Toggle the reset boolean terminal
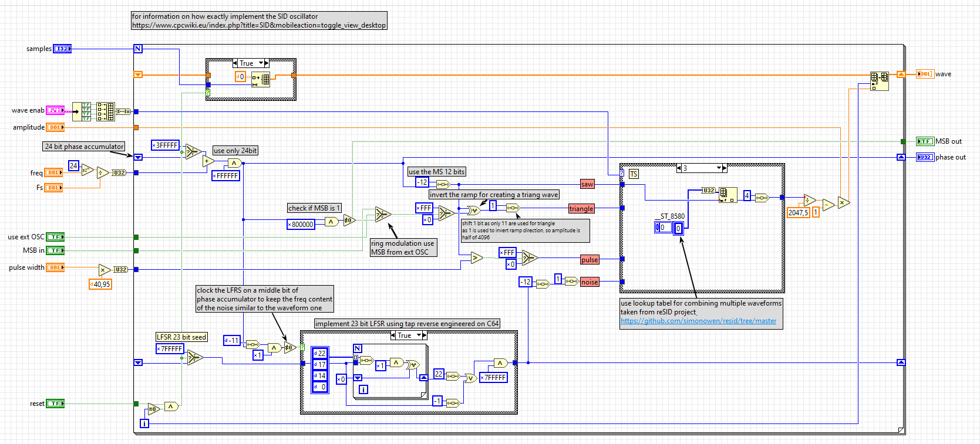 pos(55,404)
